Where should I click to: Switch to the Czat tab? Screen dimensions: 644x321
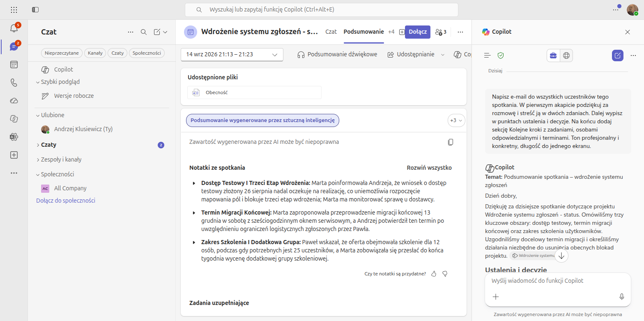click(x=331, y=32)
